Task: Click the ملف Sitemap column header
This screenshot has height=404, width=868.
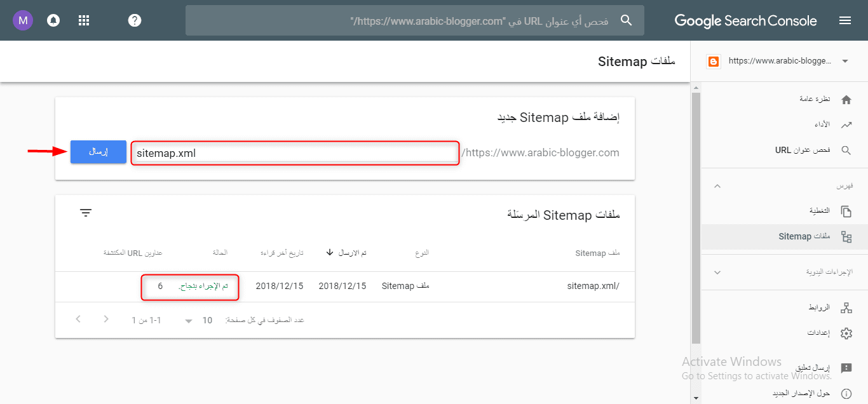Action: [x=597, y=253]
